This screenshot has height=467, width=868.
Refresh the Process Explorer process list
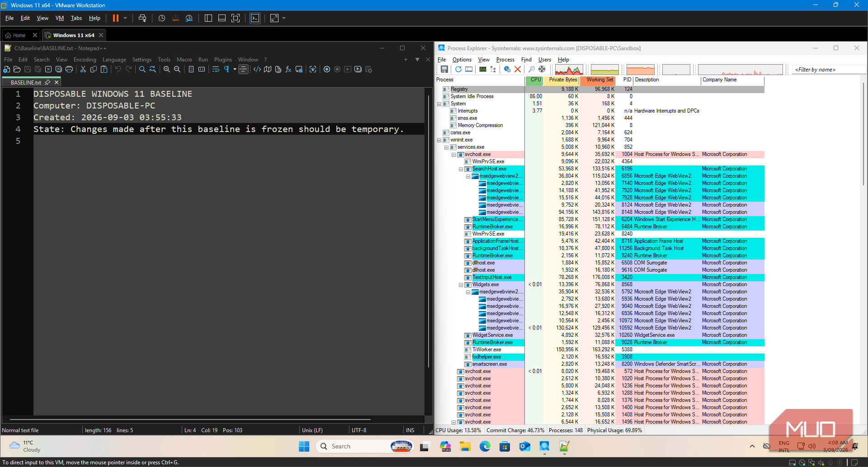458,69
